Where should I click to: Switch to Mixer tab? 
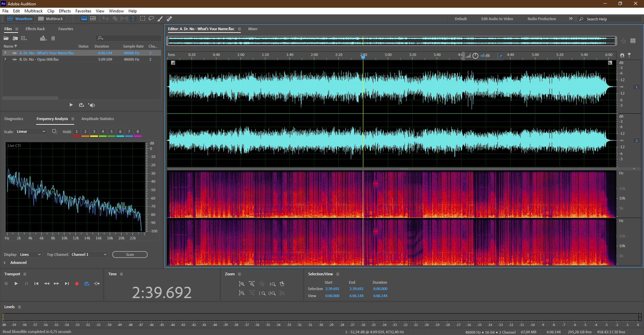253,29
